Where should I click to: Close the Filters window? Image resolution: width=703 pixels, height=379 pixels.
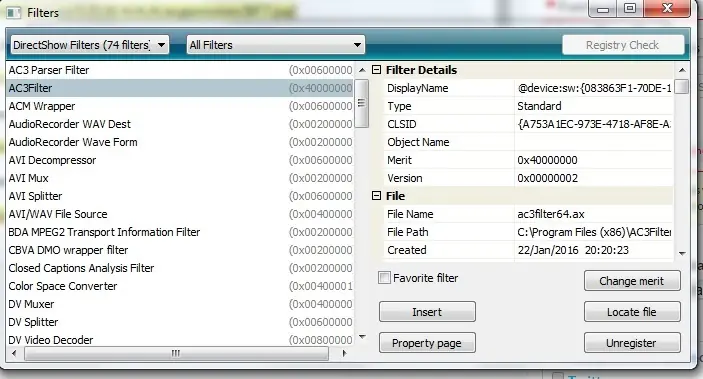[x=667, y=9]
